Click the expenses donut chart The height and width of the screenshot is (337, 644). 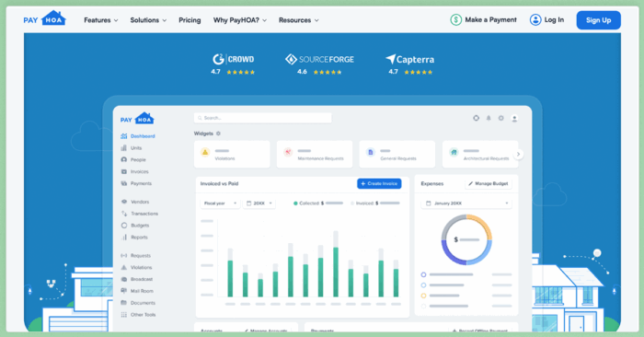click(466, 239)
